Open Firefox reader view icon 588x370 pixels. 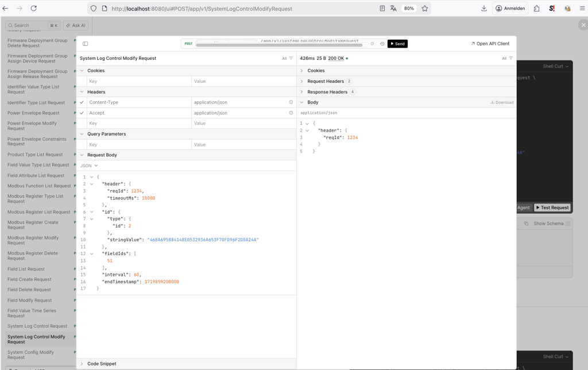pos(382,8)
